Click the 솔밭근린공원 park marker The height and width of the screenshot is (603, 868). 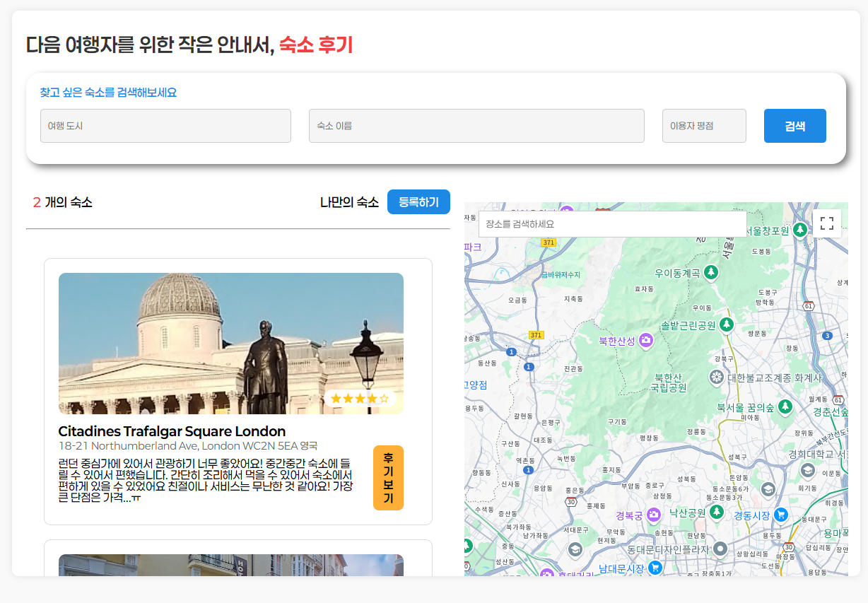[726, 324]
